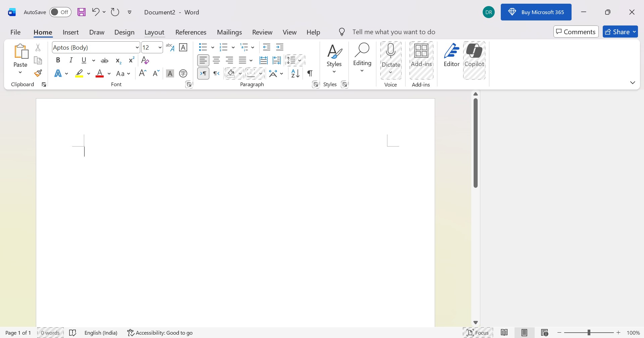Viewport: 644px width, 338px height.
Task: Center align the paragraph text
Action: [x=216, y=60]
